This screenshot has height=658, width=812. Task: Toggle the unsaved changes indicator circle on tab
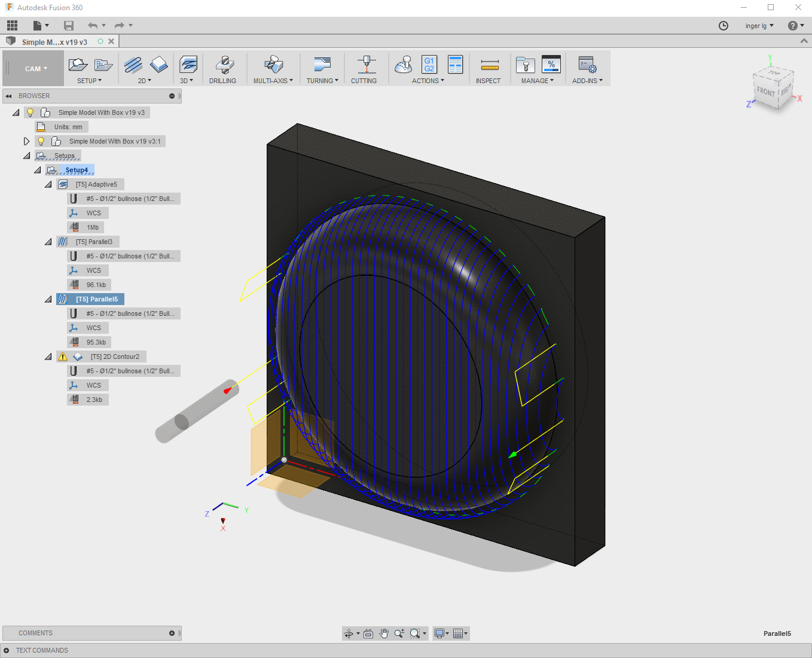click(100, 41)
